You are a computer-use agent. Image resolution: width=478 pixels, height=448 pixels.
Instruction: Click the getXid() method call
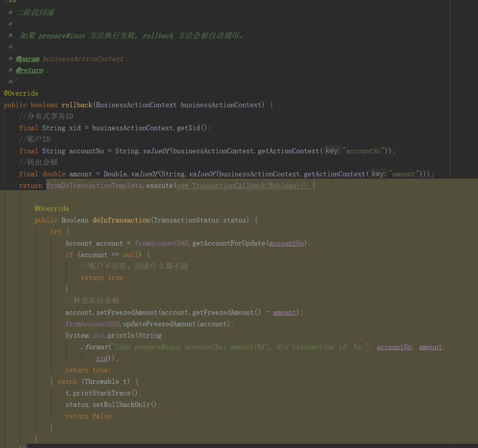pos(192,128)
